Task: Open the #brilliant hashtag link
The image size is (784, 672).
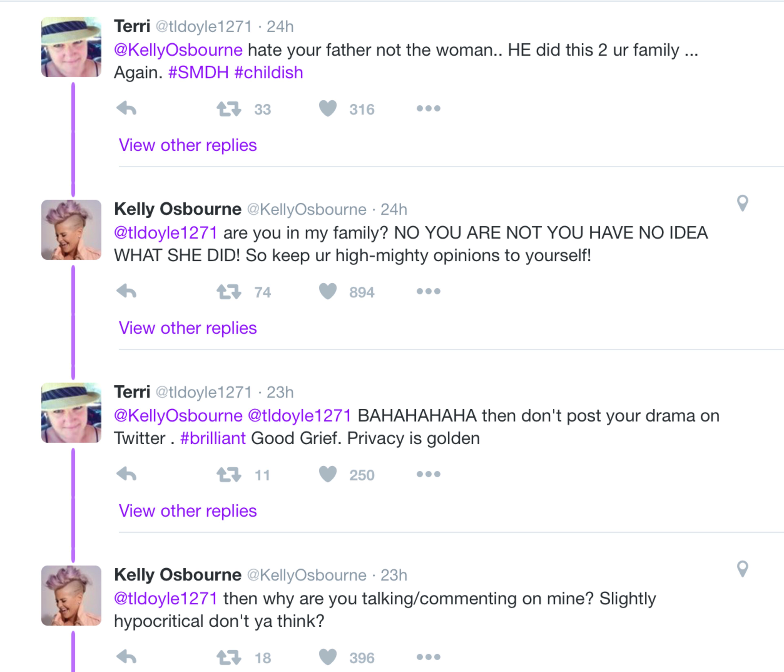Action: point(213,438)
